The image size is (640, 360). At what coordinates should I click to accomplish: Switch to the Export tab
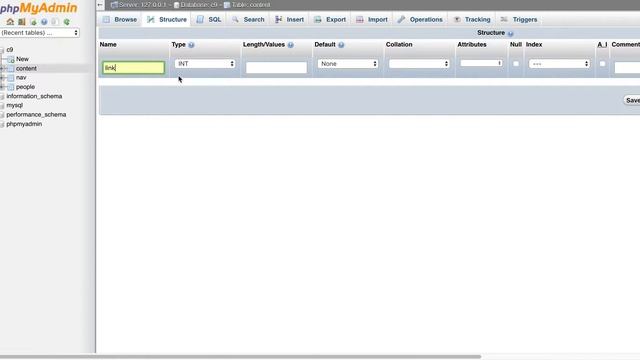(x=330, y=20)
